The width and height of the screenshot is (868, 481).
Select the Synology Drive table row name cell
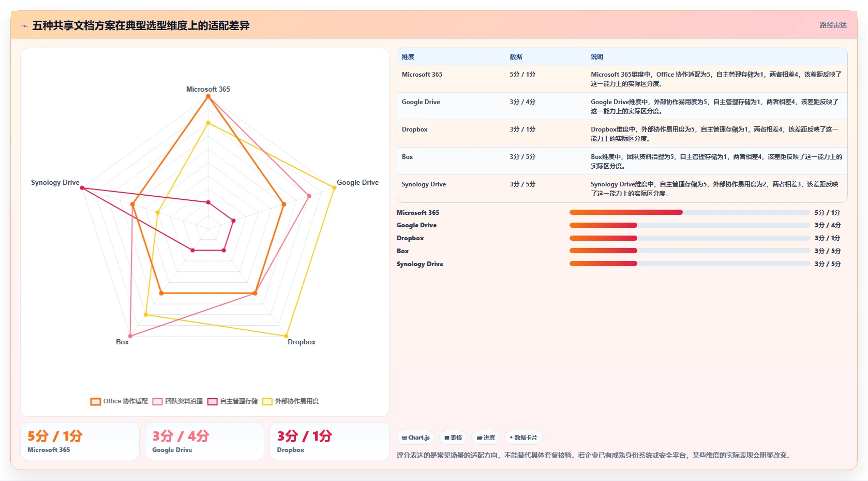pyautogui.click(x=424, y=184)
